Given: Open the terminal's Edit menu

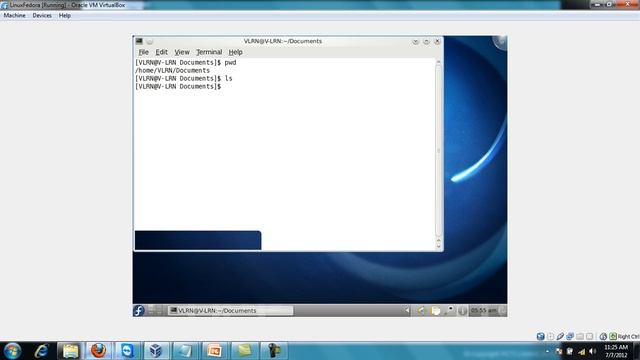Looking at the screenshot, I should 162,52.
